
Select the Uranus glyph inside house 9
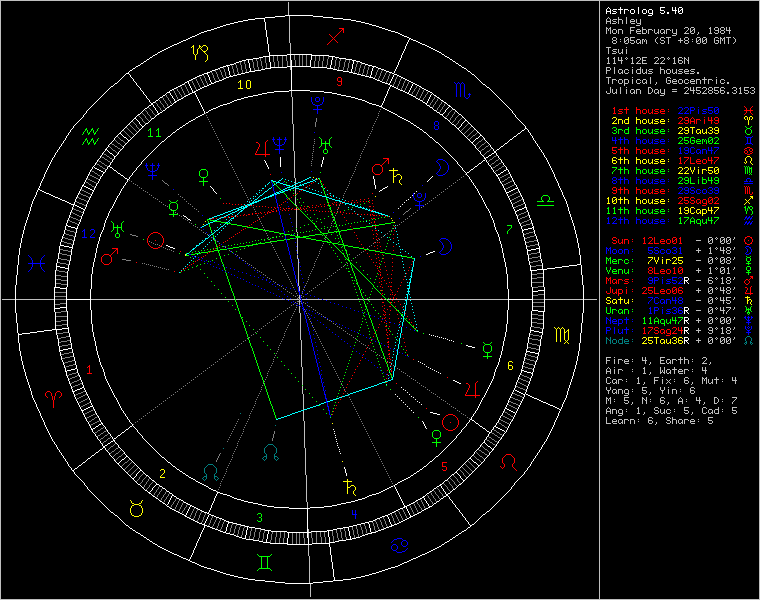(326, 145)
